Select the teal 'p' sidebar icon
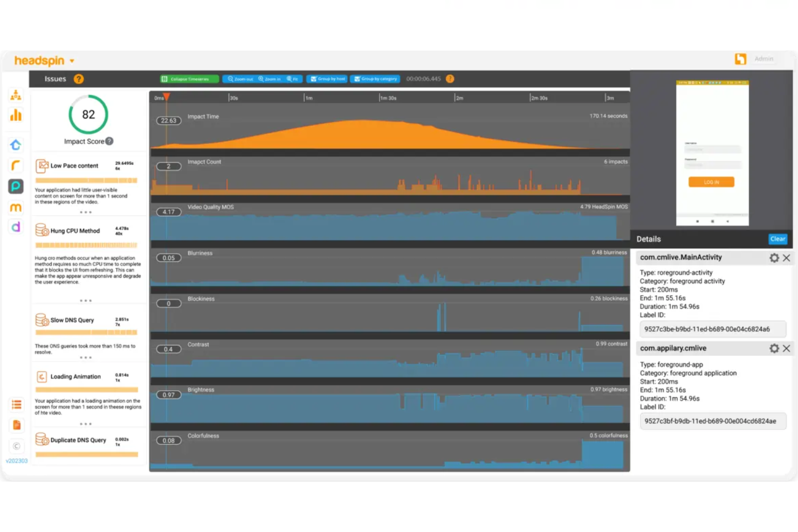798x532 pixels. (16, 186)
